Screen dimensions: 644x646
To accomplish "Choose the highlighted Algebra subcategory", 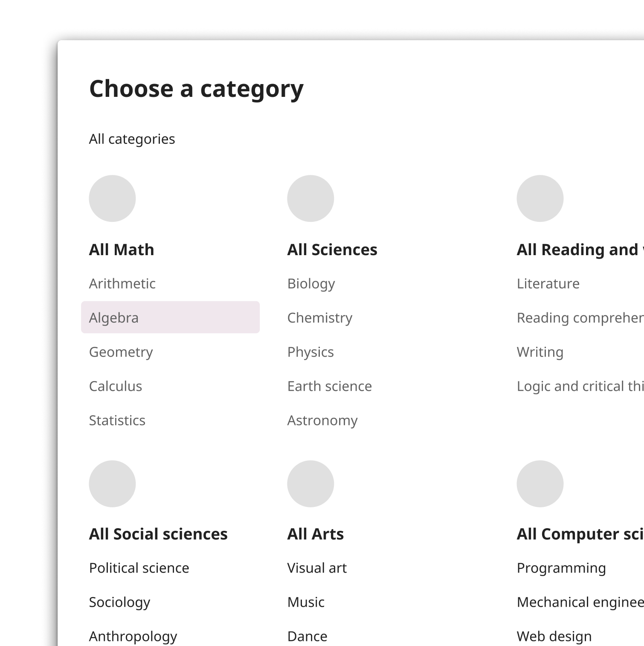I will pyautogui.click(x=170, y=317).
